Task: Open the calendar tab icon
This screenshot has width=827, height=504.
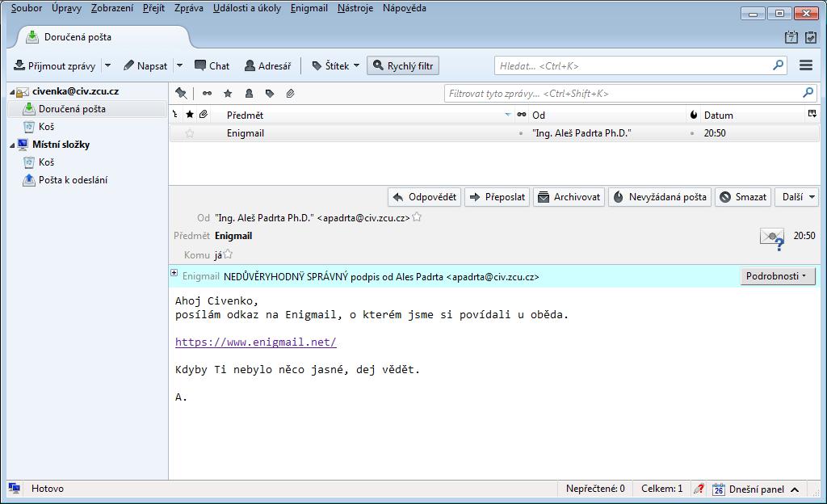Action: tap(791, 37)
